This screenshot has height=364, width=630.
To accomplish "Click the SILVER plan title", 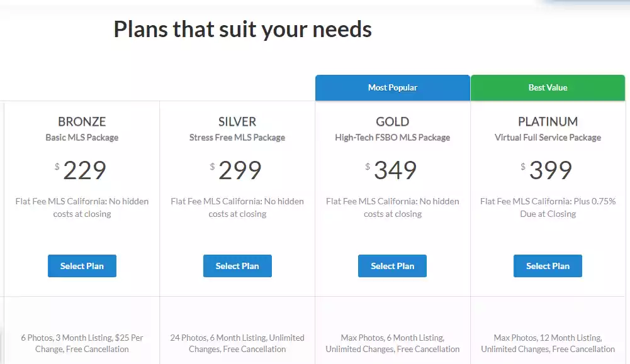I will pos(237,122).
